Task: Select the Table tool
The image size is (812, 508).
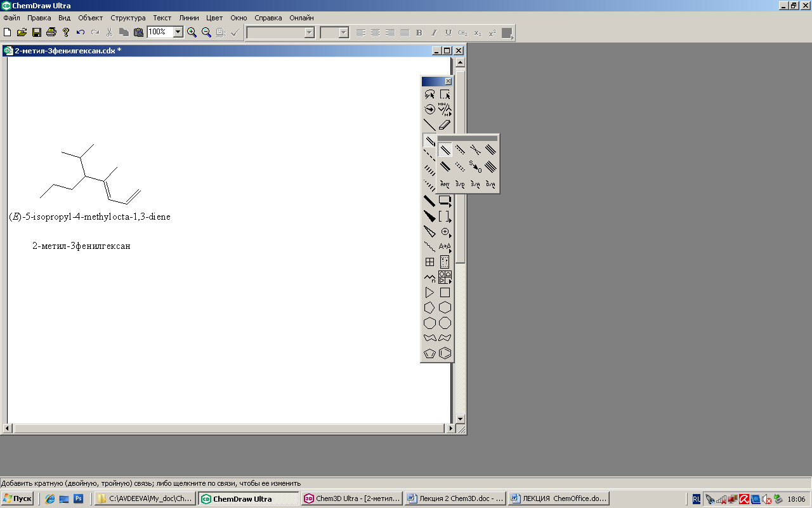Action: click(x=429, y=262)
